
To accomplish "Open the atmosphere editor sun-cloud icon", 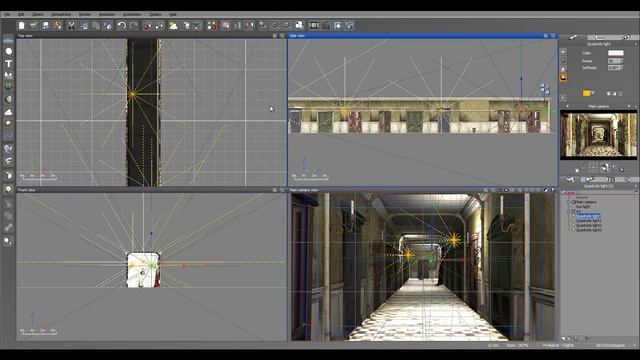I will tap(173, 25).
